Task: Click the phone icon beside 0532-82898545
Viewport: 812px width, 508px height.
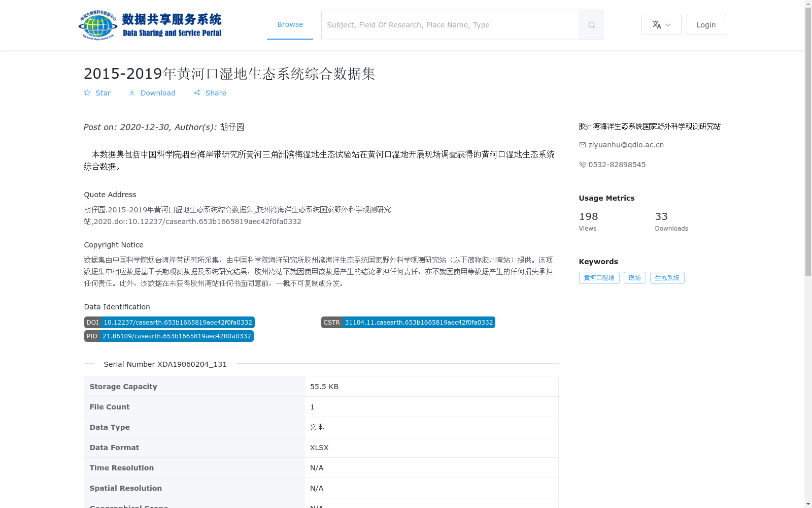Action: [583, 165]
